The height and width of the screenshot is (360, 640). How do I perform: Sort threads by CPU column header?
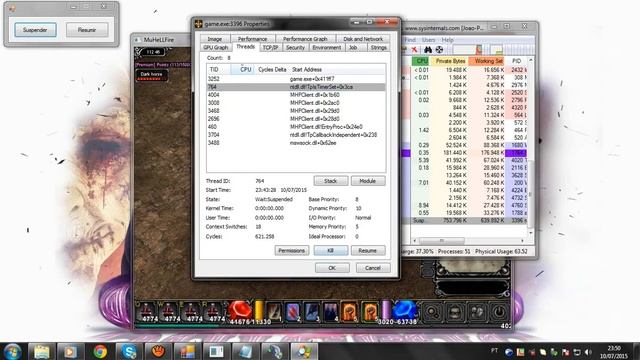point(243,69)
